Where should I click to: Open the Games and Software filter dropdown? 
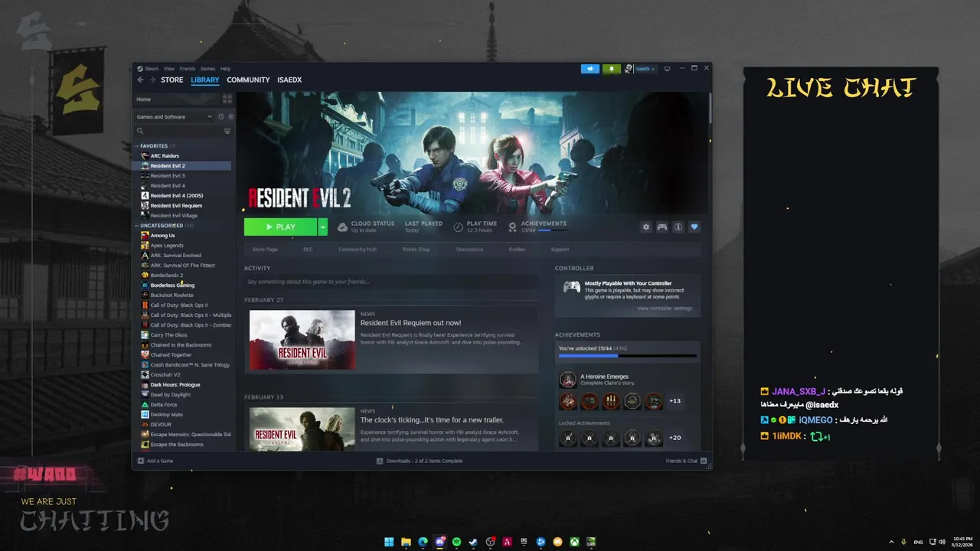point(175,117)
